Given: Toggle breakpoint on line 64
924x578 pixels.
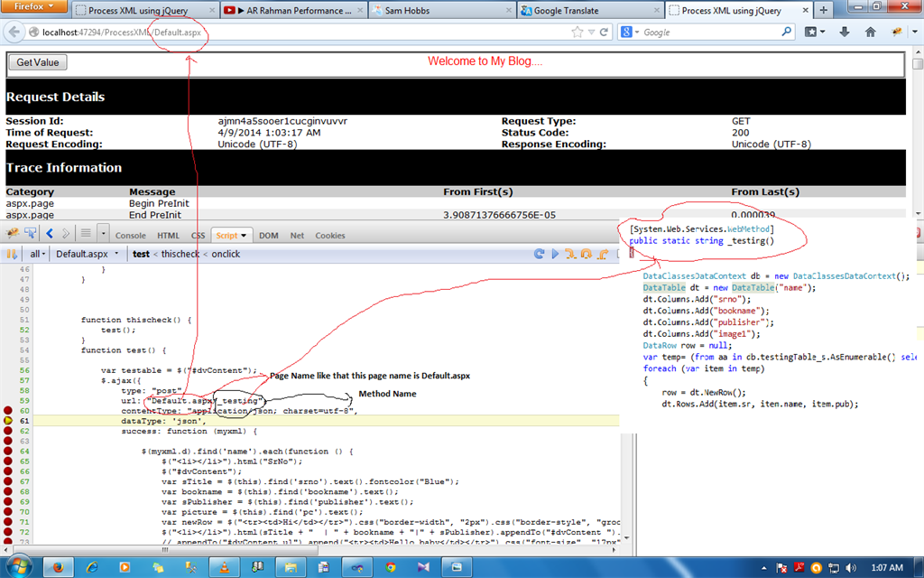Looking at the screenshot, I should tap(7, 452).
